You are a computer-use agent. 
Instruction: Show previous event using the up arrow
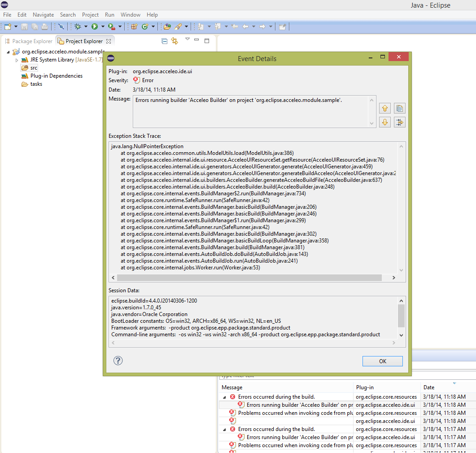385,108
